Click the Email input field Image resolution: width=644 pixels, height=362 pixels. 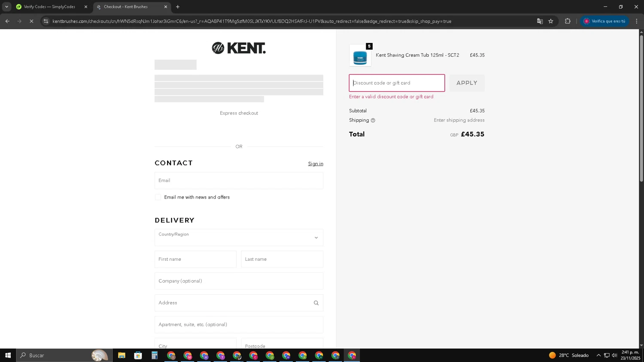click(239, 181)
